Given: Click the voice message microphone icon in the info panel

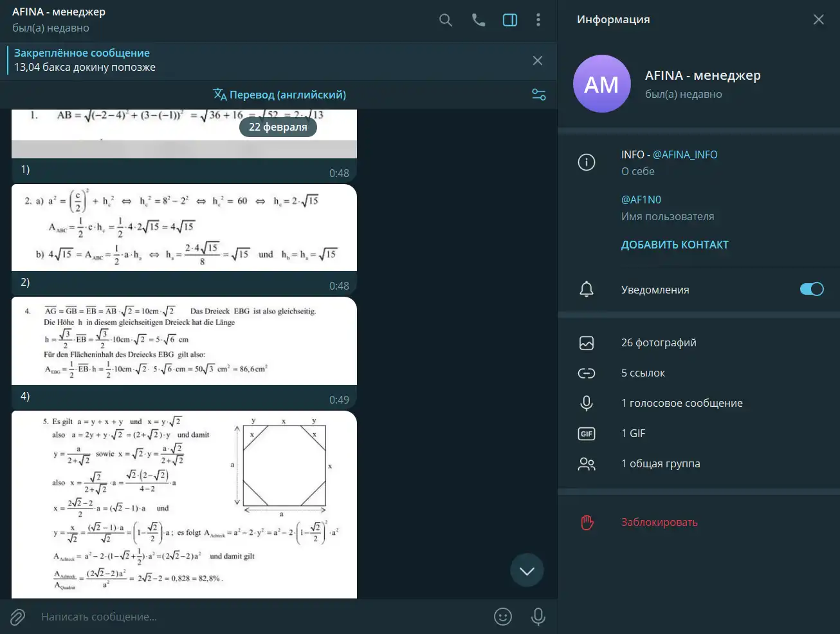Looking at the screenshot, I should 587,403.
